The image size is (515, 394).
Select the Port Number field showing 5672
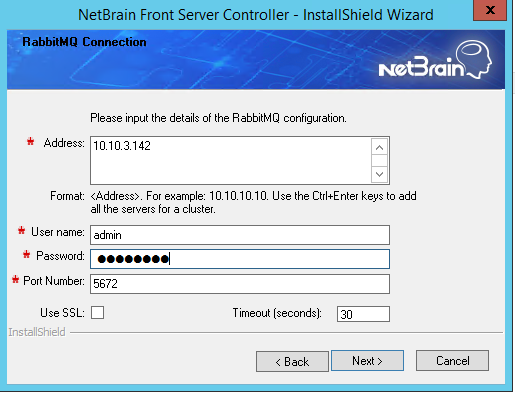(240, 284)
